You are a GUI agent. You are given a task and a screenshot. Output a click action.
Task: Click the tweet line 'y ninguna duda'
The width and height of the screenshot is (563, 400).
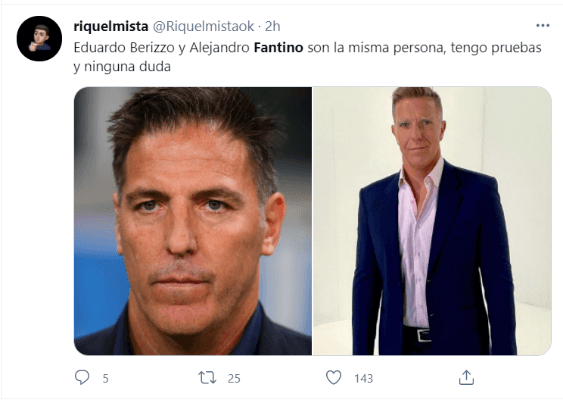pos(122,67)
